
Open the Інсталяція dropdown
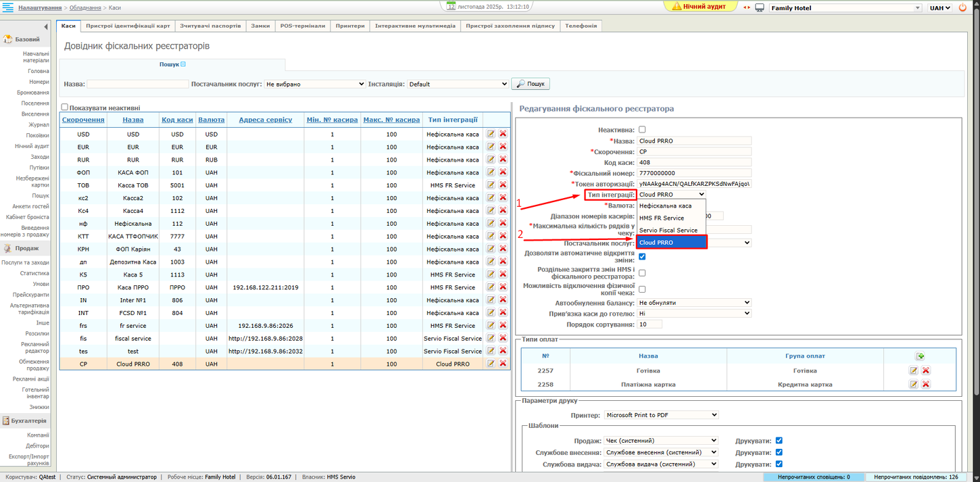coord(458,85)
